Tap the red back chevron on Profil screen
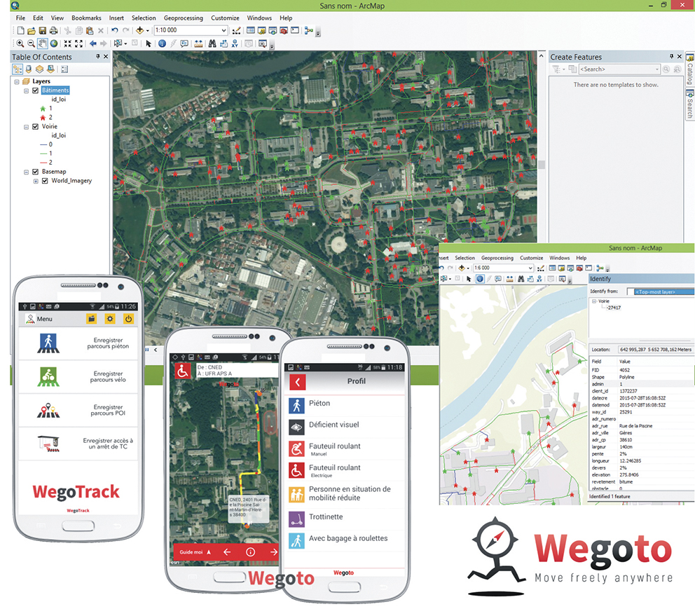The width and height of the screenshot is (695, 616). point(298,382)
